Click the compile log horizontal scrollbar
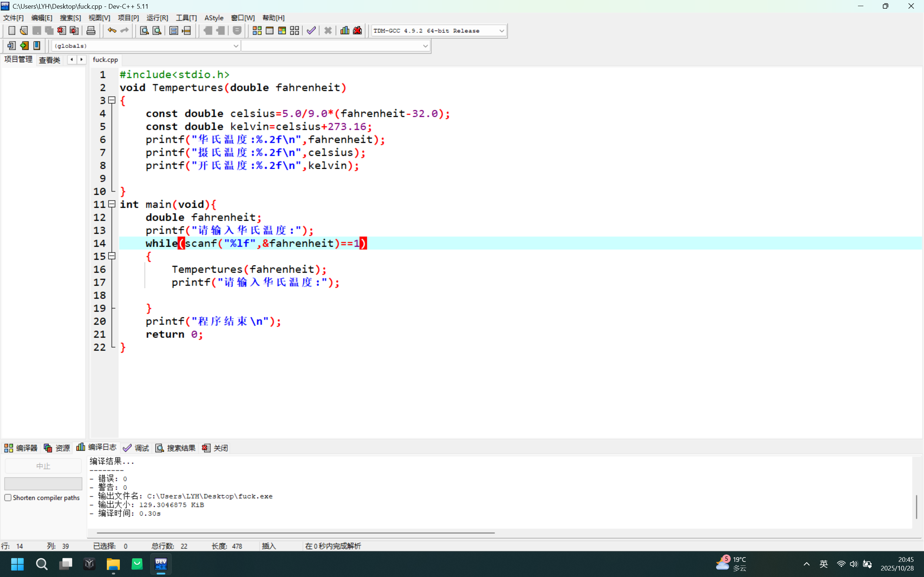Screen dimensions: 924x577 pyautogui.click(x=296, y=532)
